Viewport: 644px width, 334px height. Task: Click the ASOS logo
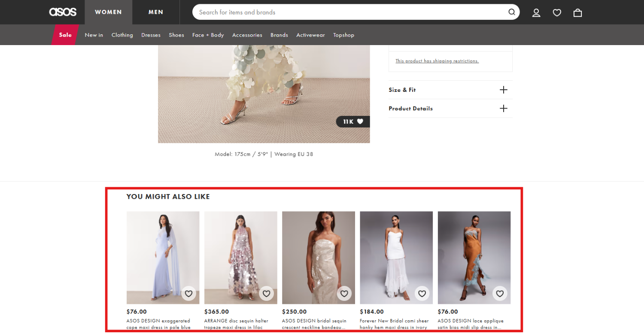(63, 12)
